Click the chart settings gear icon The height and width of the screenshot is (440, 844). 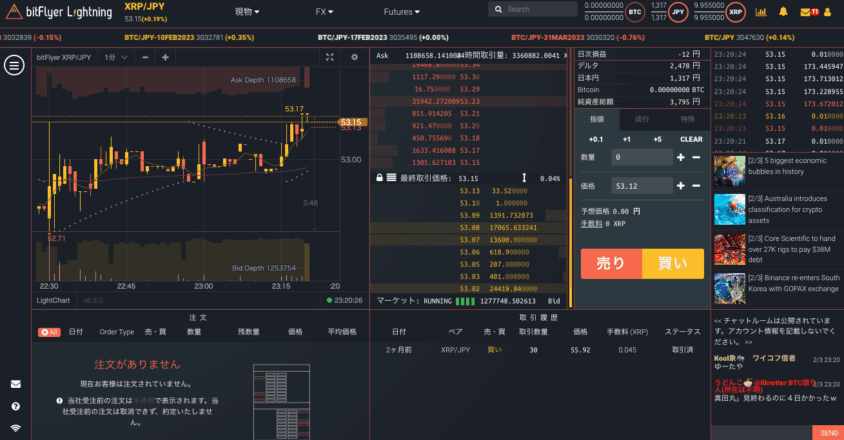click(354, 58)
